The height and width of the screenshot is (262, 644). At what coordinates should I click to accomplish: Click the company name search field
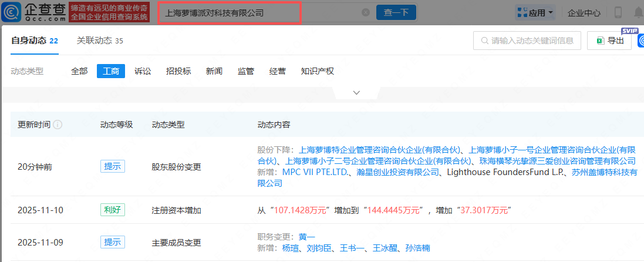tap(258, 12)
